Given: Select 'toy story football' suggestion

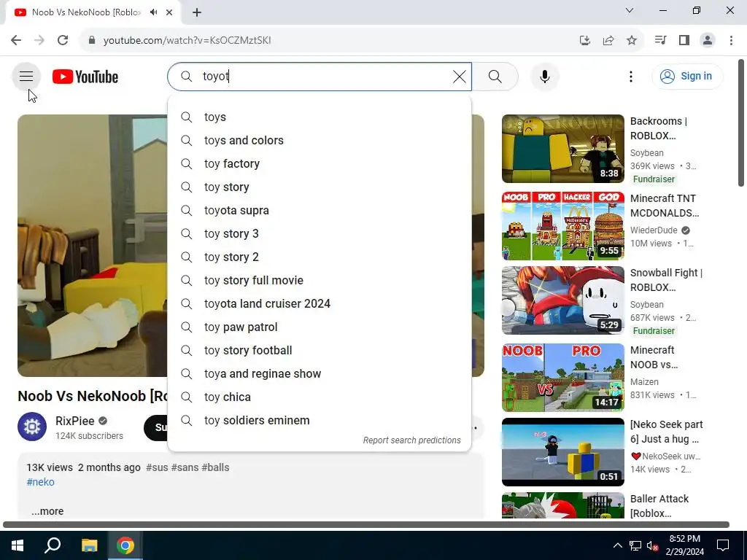Looking at the screenshot, I should coord(320,351).
